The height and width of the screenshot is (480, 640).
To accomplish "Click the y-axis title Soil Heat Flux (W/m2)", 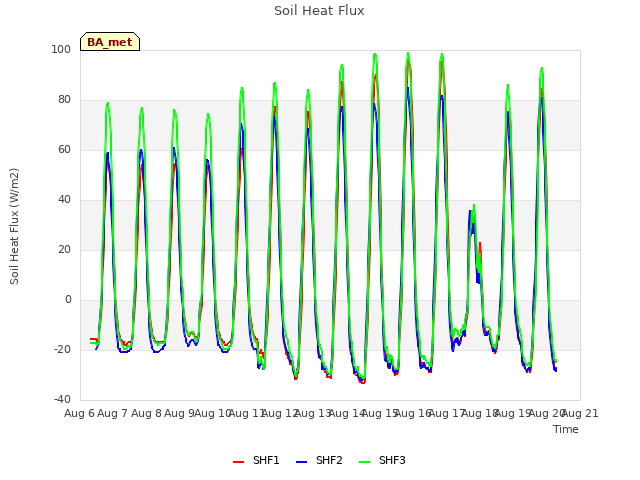I will pyautogui.click(x=14, y=226).
